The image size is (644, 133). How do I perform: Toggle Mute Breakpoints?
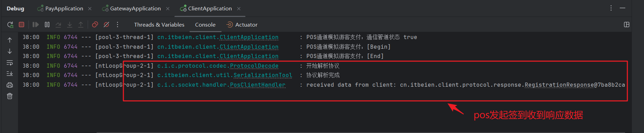tap(106, 25)
